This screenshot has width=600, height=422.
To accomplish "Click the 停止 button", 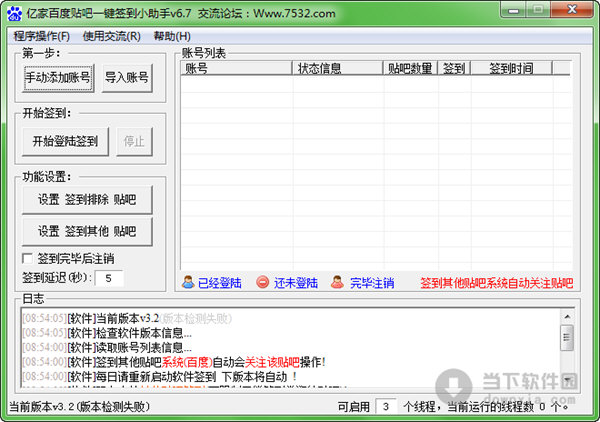I will point(134,142).
